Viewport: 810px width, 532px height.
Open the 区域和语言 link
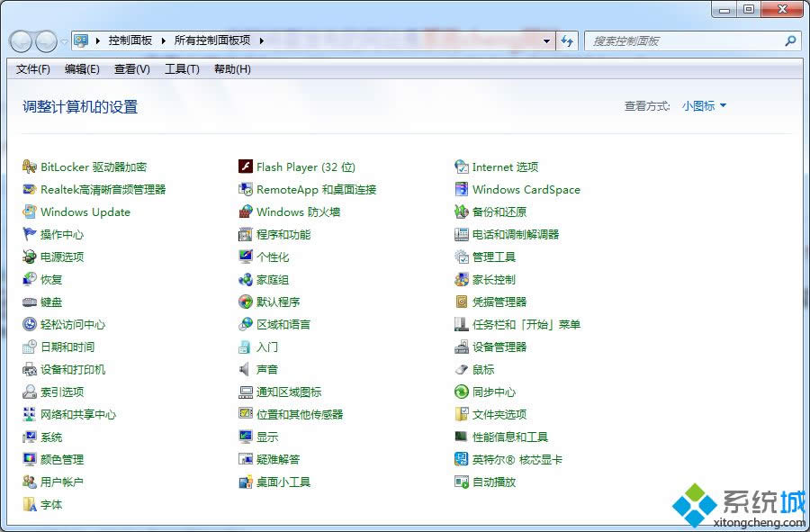283,324
